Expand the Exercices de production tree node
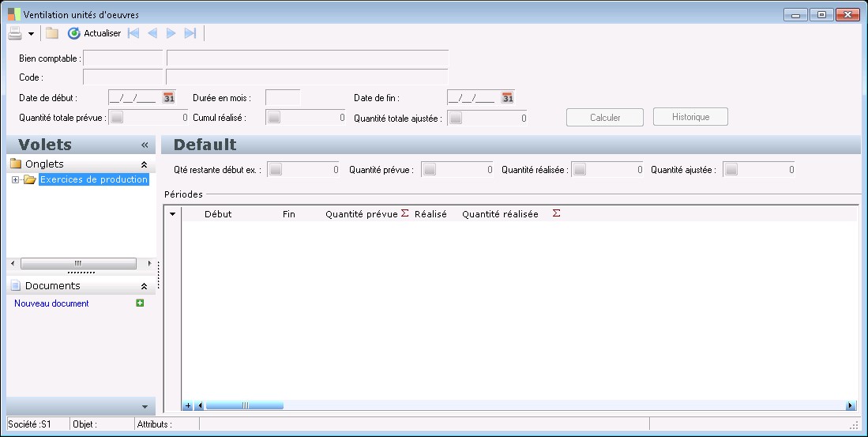The image size is (868, 437). [x=15, y=179]
